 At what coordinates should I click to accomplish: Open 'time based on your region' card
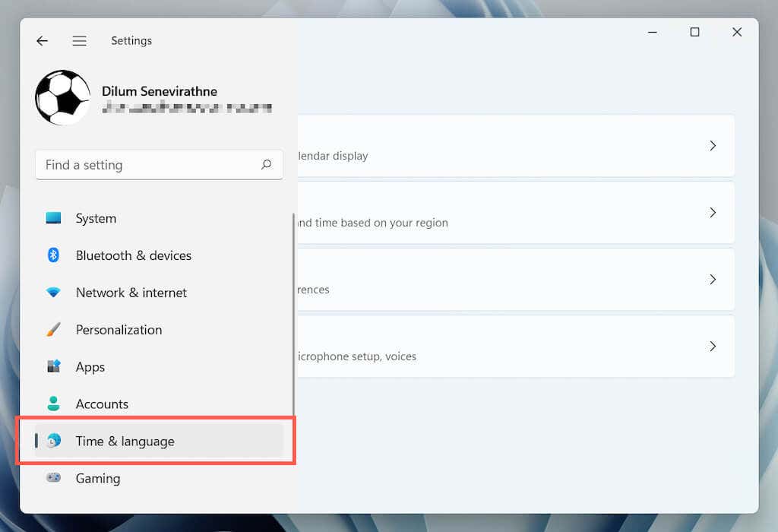[x=516, y=213]
